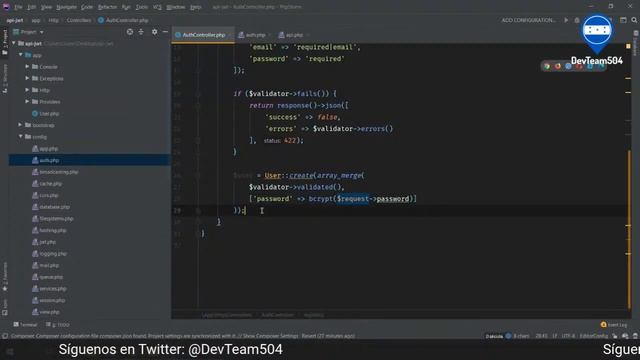
Task: Switch to api.php editor tab
Action: coord(293,35)
